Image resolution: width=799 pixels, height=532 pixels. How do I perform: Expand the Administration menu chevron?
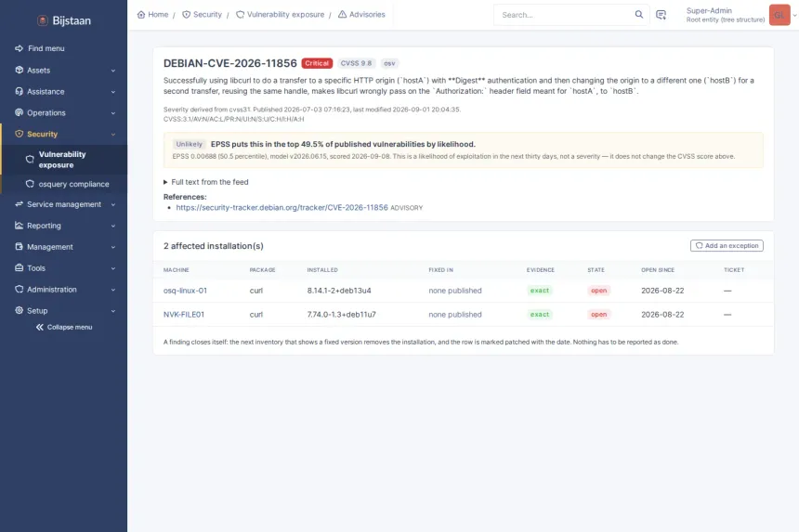[113, 290]
